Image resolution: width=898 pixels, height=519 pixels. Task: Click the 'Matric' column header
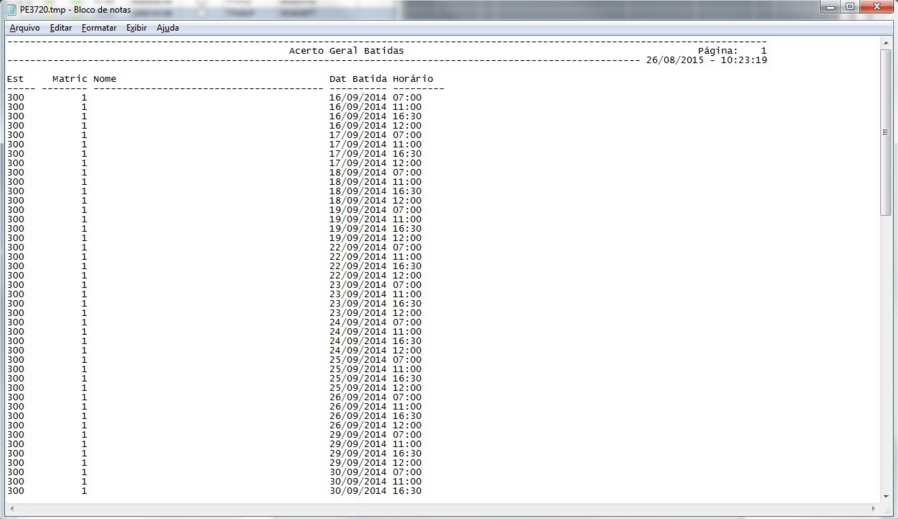click(x=70, y=78)
